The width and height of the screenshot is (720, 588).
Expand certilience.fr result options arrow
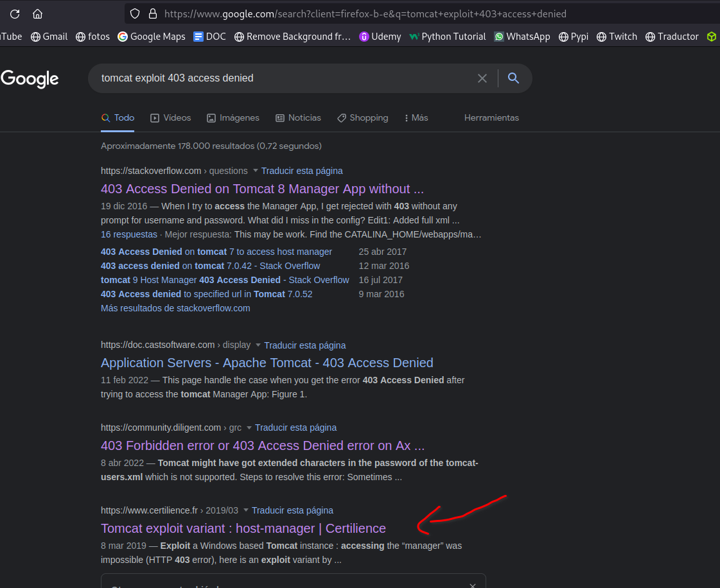point(245,510)
